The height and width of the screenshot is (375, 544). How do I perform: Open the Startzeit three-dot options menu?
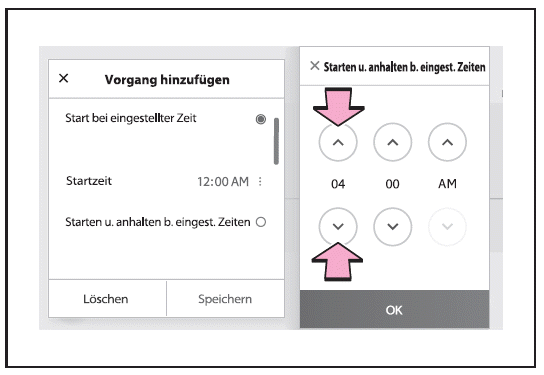click(x=260, y=181)
